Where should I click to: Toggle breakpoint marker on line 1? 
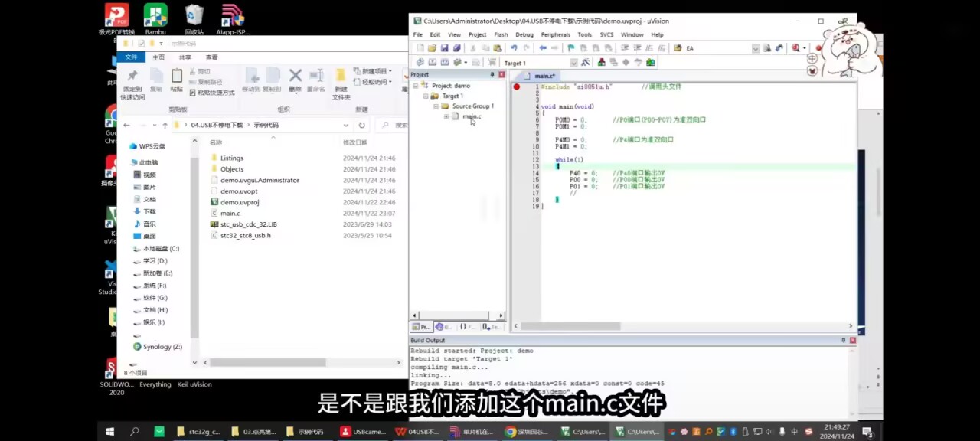pyautogui.click(x=517, y=87)
